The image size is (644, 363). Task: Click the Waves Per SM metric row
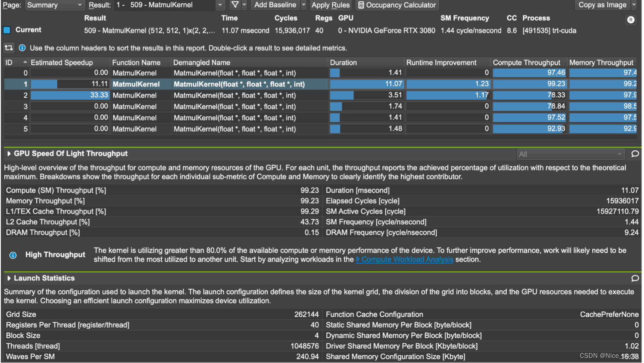click(x=162, y=357)
